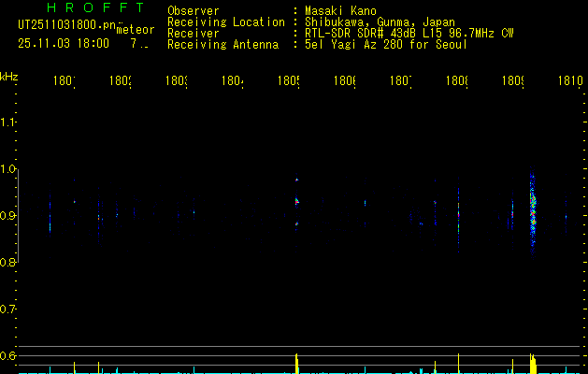Click the strong meteor echo near 1809
588x374 pixels.
coord(533,212)
